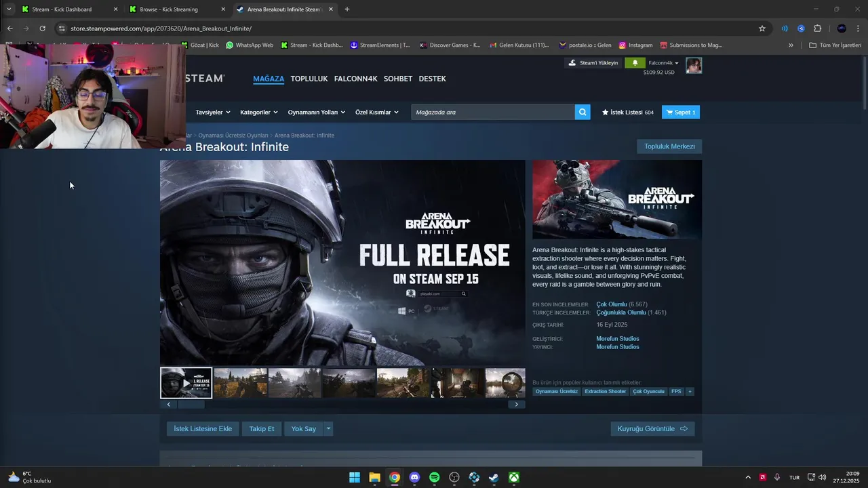The width and height of the screenshot is (868, 488).
Task: View site information icon in address bar
Action: [x=62, y=28]
